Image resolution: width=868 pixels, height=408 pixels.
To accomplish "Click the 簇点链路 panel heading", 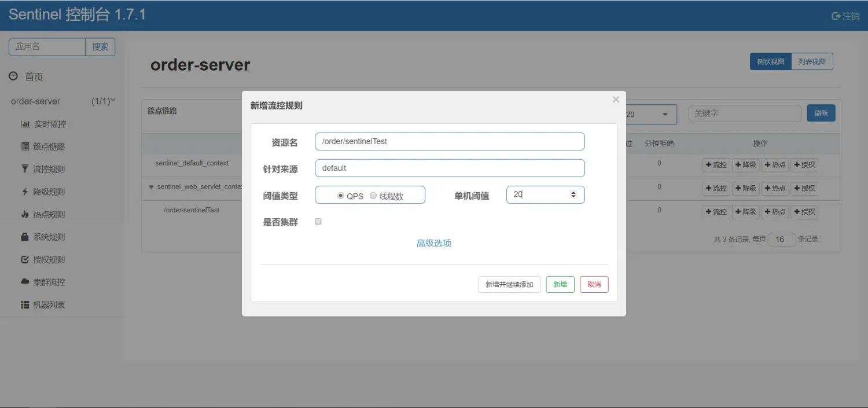I will pyautogui.click(x=163, y=111).
